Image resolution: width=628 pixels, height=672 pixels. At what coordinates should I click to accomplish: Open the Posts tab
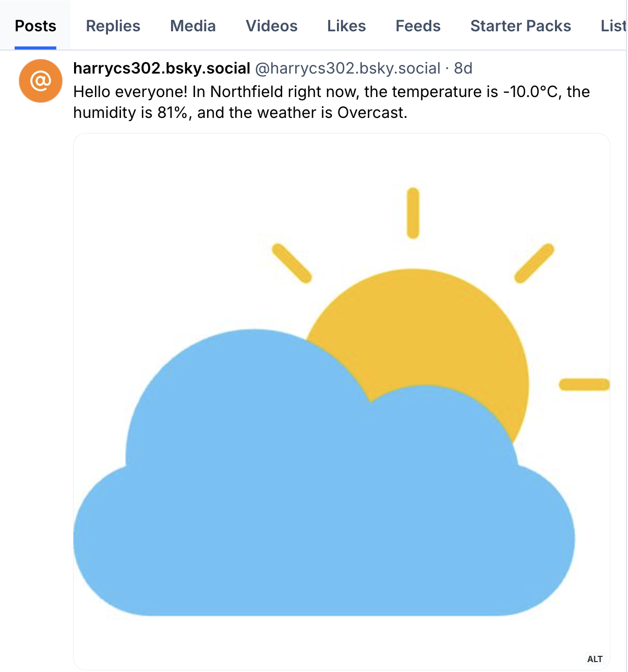34,26
